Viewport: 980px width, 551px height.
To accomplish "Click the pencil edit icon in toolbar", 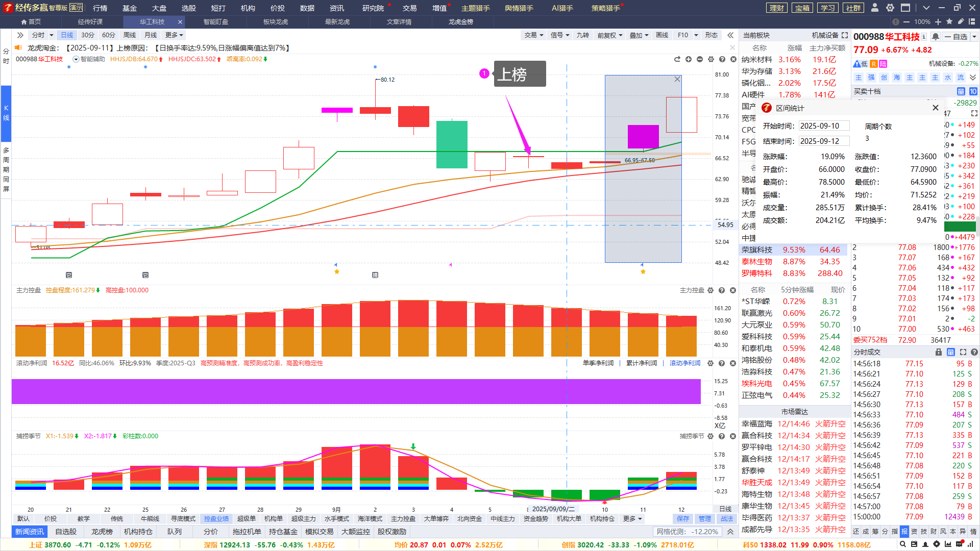I will pyautogui.click(x=961, y=21).
